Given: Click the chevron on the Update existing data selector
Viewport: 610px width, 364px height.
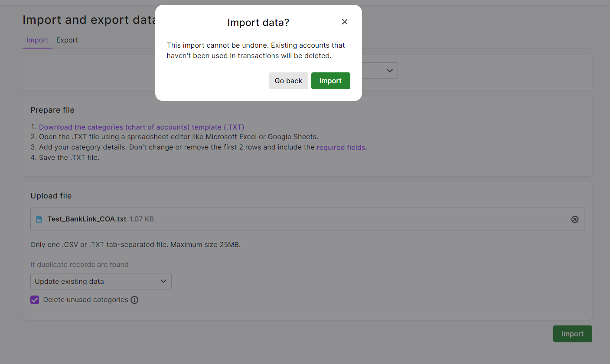Looking at the screenshot, I should [164, 281].
